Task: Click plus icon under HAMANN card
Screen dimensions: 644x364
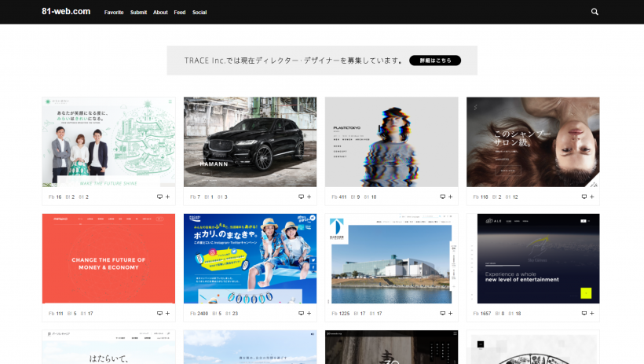Action: point(309,197)
